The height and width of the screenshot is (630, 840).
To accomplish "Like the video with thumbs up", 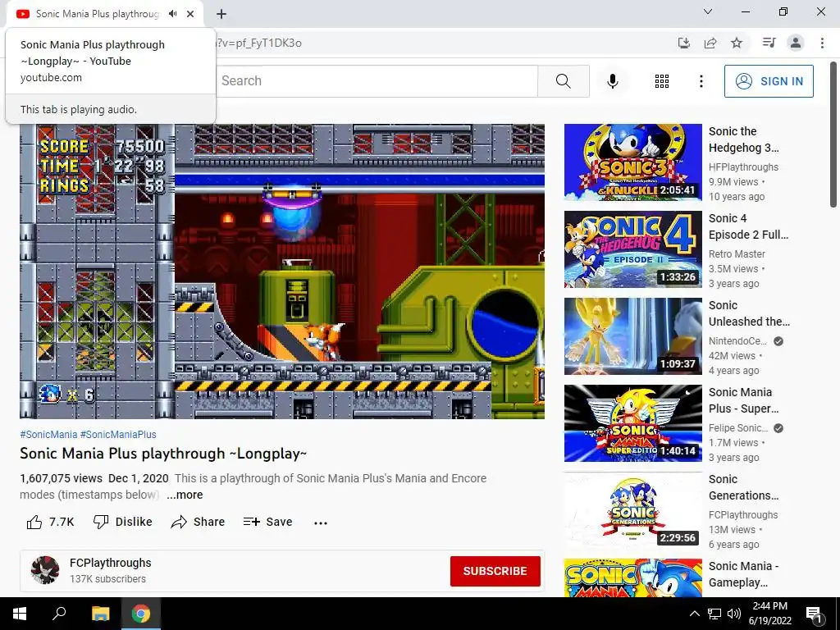I will 50,522.
